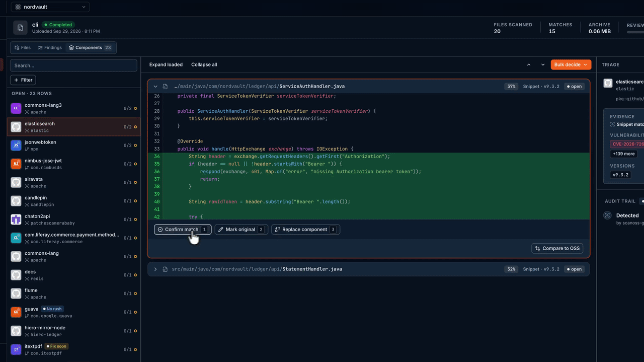Click the cli upload file icon
Image resolution: width=644 pixels, height=362 pixels.
tap(20, 28)
